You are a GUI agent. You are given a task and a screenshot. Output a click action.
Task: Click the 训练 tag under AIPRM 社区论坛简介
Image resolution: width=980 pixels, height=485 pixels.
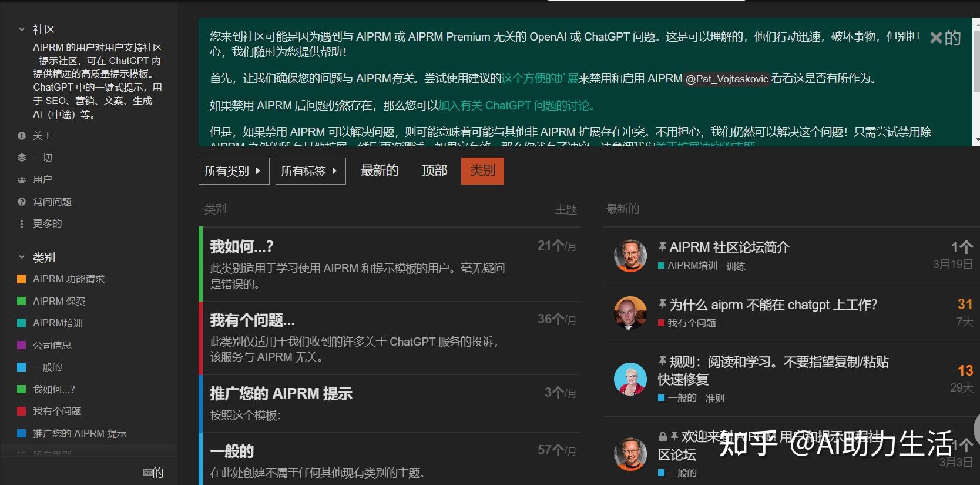736,266
